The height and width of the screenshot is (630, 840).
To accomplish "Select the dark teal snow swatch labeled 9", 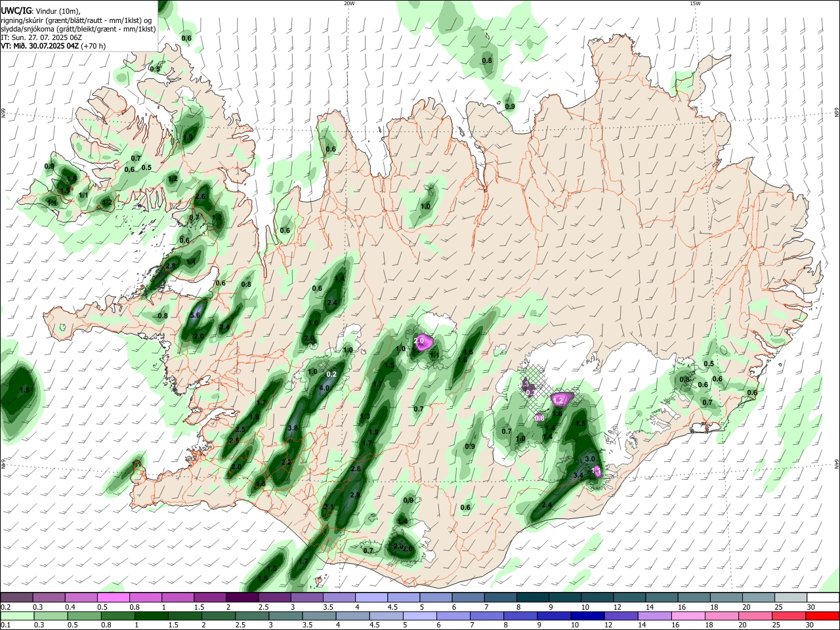I will [x=566, y=598].
